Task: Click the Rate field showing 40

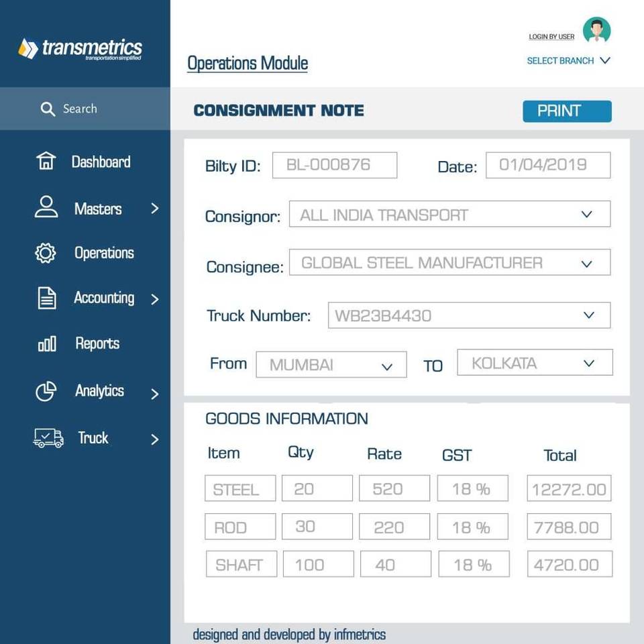Action: (396, 564)
